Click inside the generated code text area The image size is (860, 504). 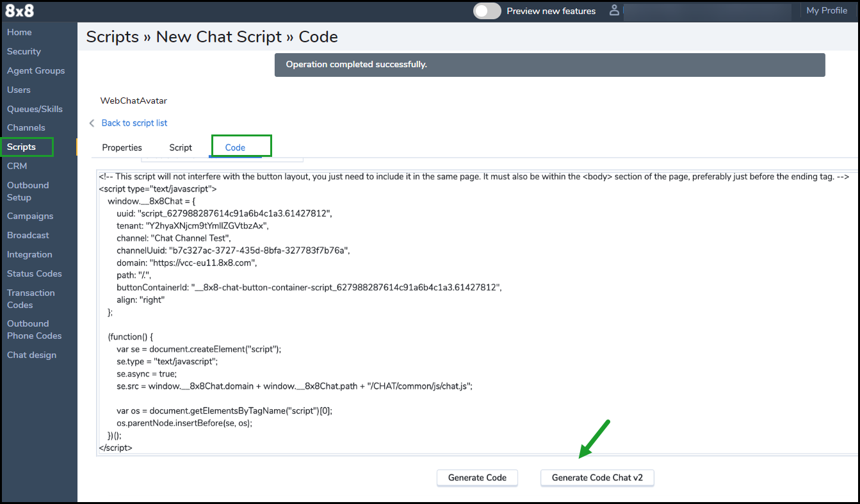pyautogui.click(x=477, y=313)
